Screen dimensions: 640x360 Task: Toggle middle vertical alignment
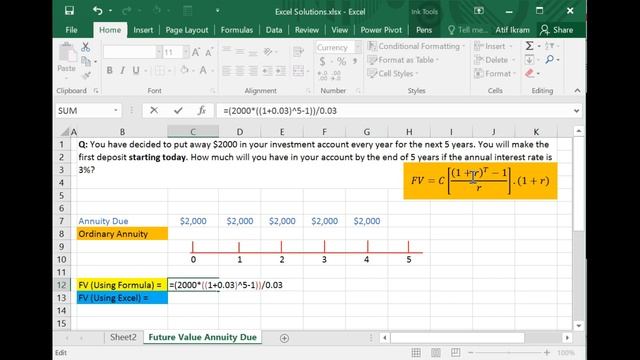coord(240,51)
